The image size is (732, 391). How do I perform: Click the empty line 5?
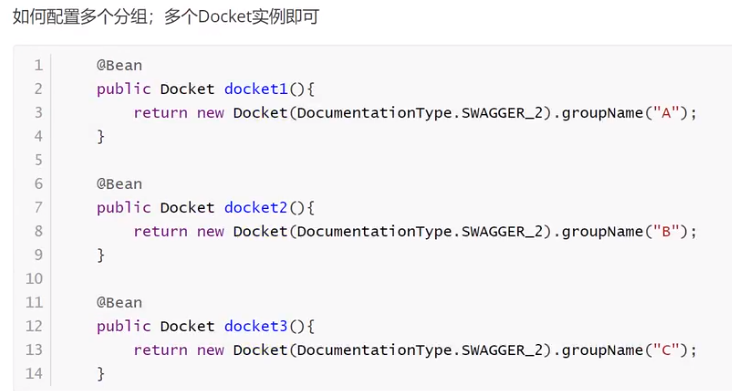point(373,160)
